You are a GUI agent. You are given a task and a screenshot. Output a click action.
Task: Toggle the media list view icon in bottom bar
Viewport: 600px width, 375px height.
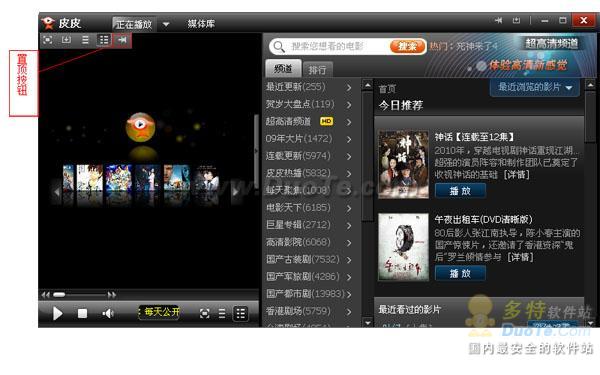[x=241, y=314]
